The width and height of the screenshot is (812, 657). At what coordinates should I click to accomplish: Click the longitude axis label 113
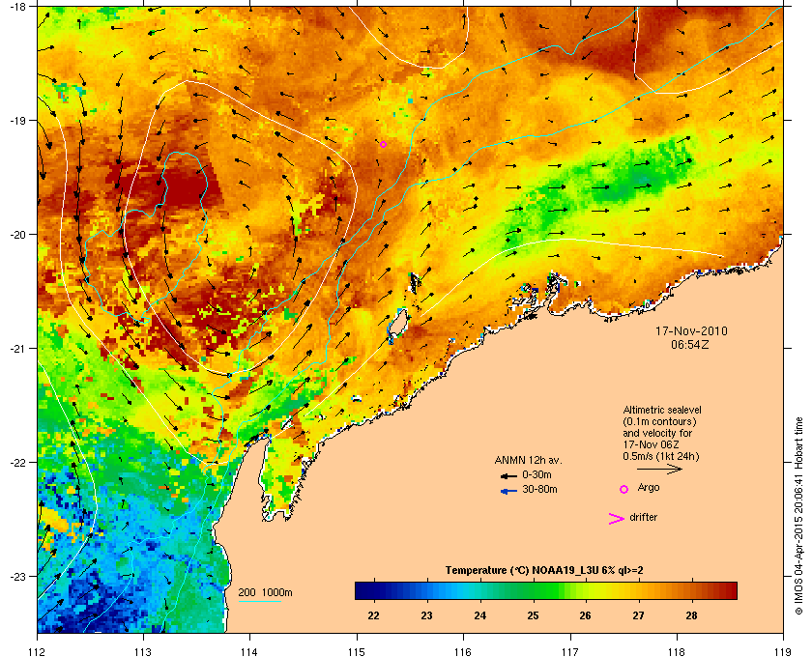[143, 651]
